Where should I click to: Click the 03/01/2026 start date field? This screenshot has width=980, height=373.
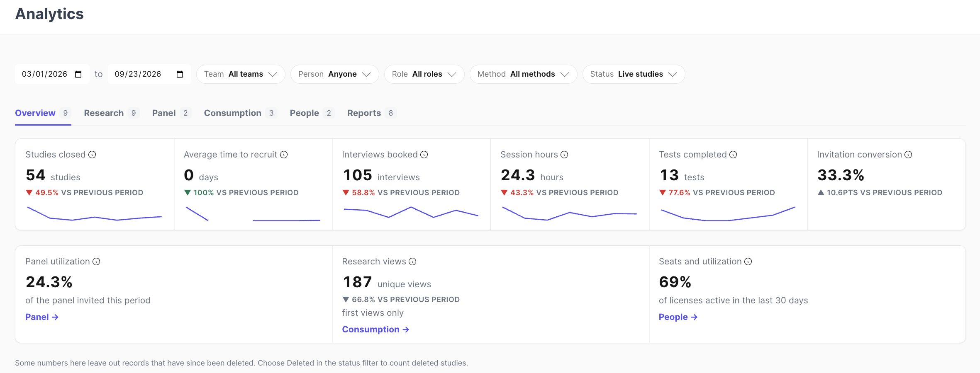pyautogui.click(x=52, y=74)
